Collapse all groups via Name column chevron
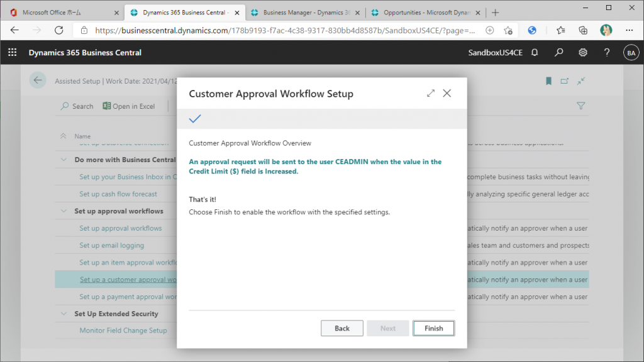This screenshot has width=644, height=362. 64,136
